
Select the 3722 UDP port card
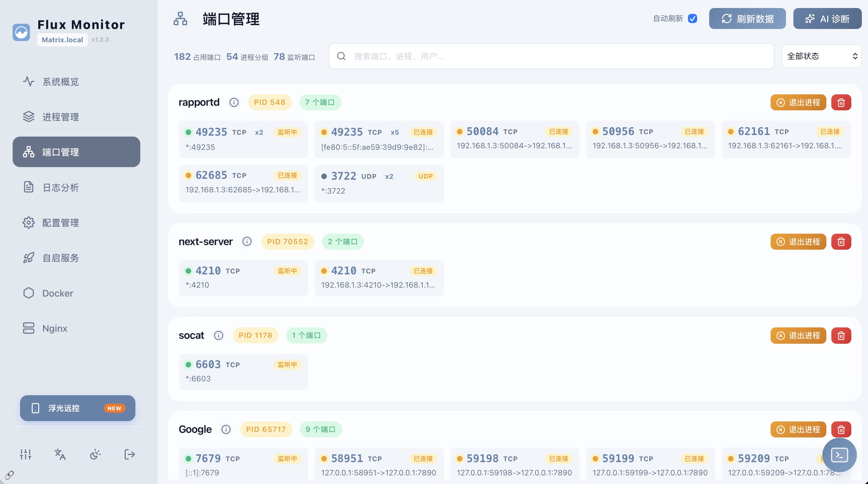pos(379,183)
